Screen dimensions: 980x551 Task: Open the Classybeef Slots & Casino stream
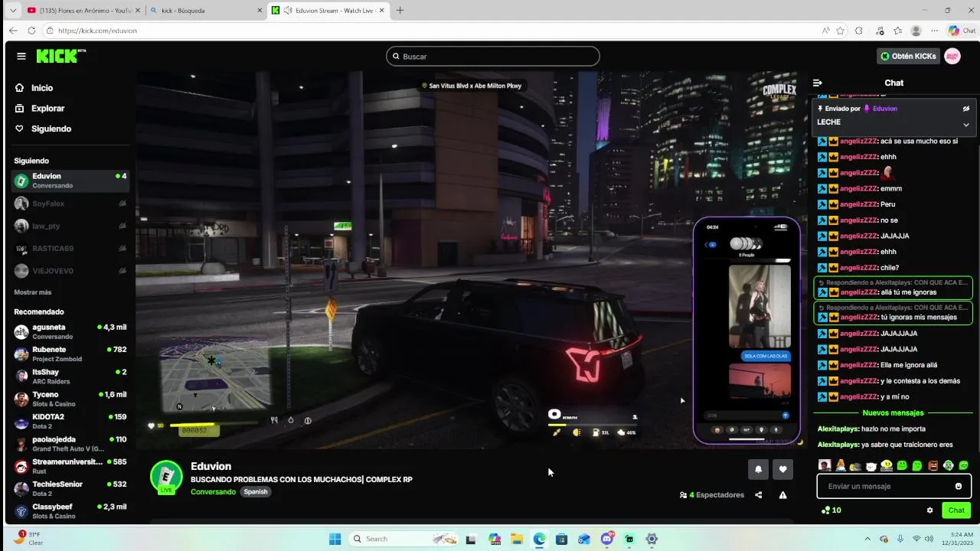[70, 511]
